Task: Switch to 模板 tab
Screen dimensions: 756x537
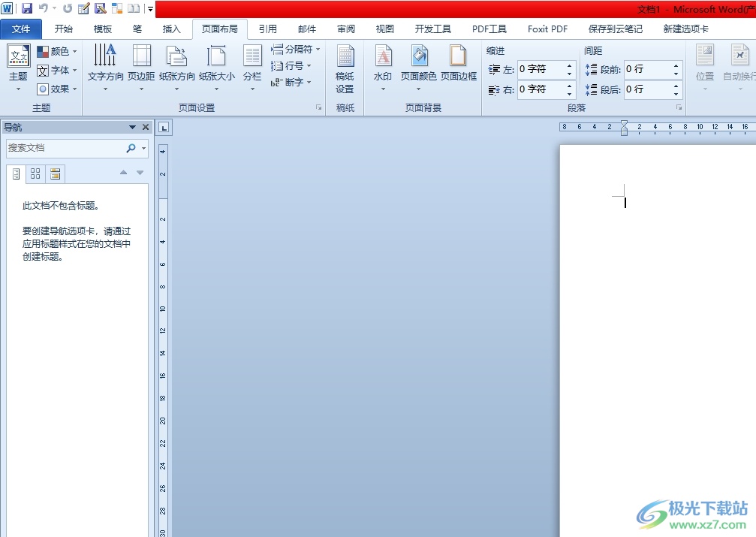Action: (x=102, y=29)
